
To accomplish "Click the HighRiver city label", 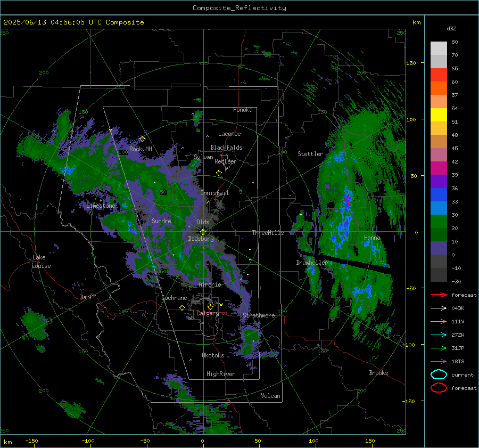I will (x=221, y=374).
